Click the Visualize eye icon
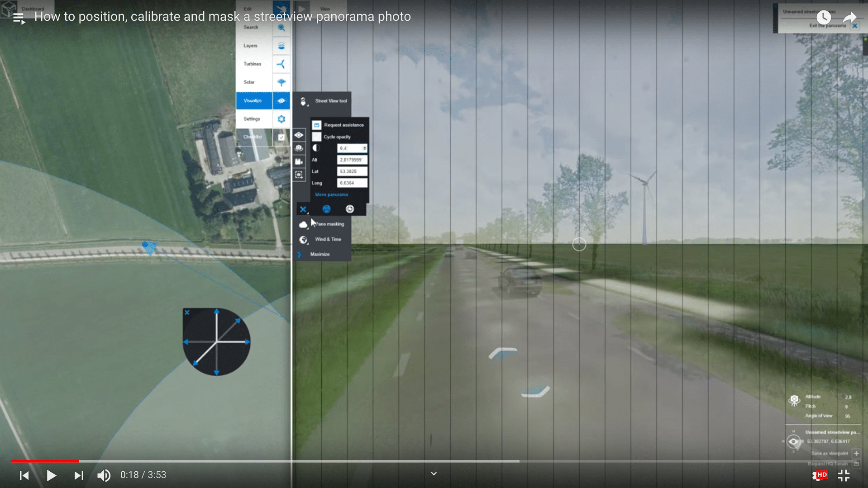 281,100
